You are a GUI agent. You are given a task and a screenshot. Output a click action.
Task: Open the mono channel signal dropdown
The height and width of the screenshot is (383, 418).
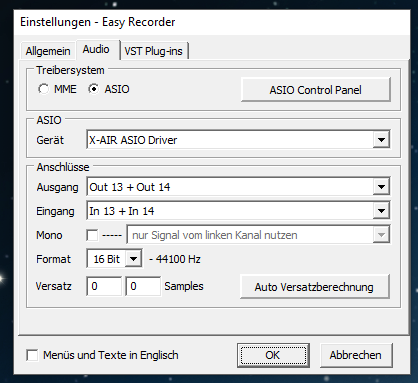click(258, 235)
